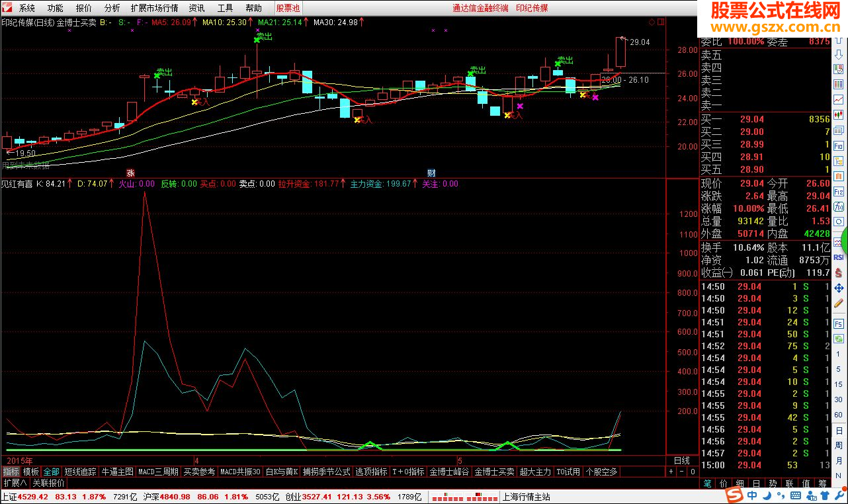Select the 捕捞季节公式 indicator tab
The height and width of the screenshot is (504, 848).
coord(326,472)
